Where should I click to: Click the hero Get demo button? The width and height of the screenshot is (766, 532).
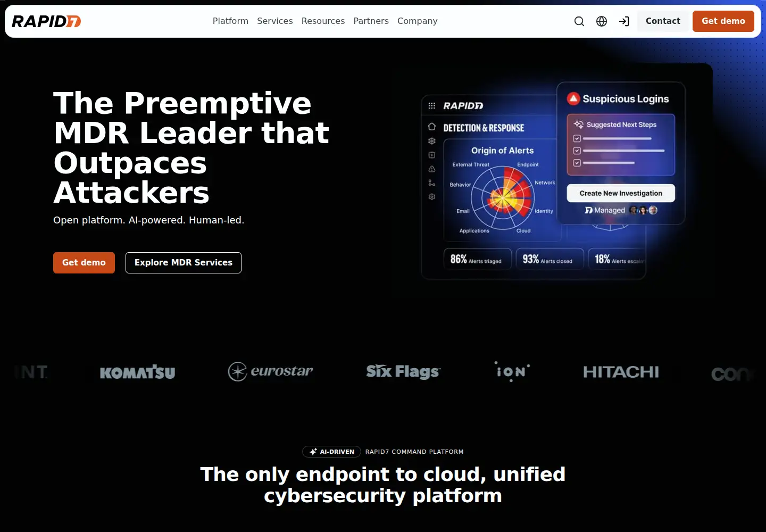[84, 263]
